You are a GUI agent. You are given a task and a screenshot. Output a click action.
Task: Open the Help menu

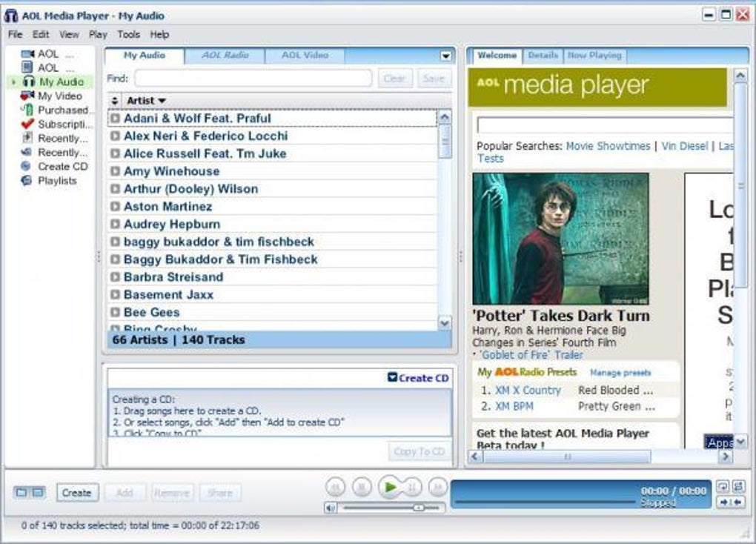(159, 34)
